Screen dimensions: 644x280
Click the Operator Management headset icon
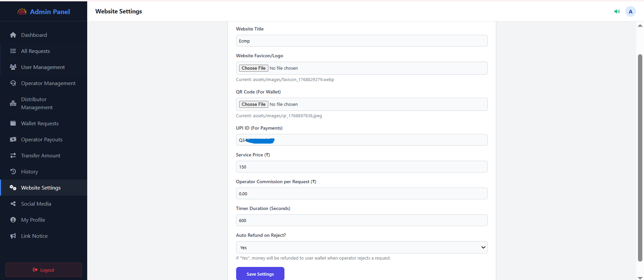pyautogui.click(x=13, y=83)
